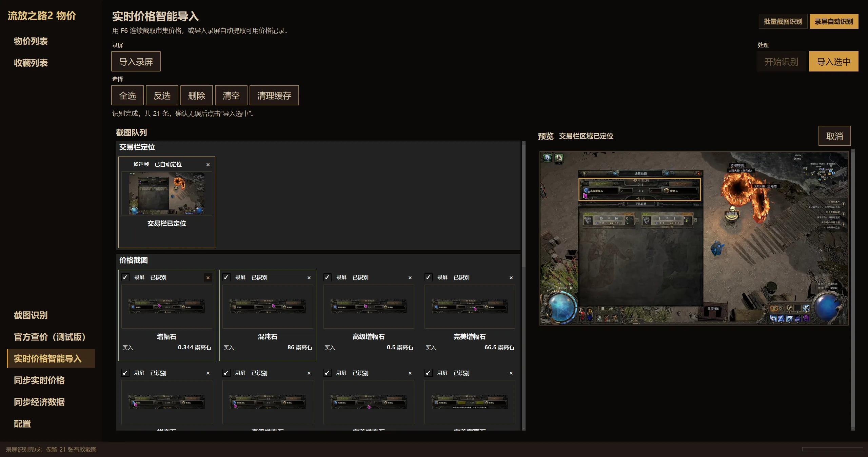The image size is (868, 457).
Task: Click the 清理缓存 button
Action: [x=274, y=96]
